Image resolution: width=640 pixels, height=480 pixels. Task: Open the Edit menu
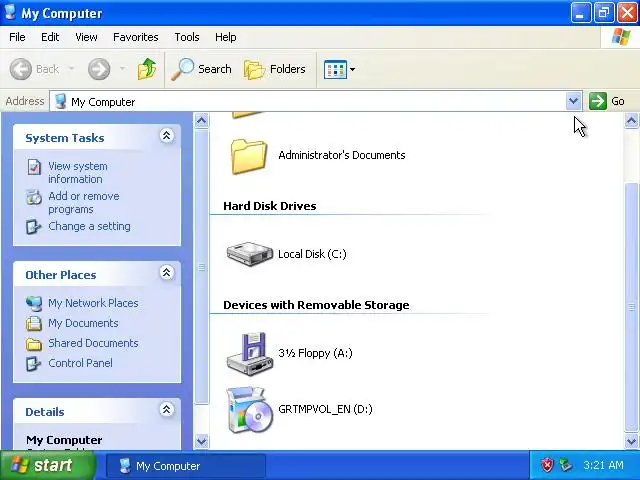click(x=50, y=37)
